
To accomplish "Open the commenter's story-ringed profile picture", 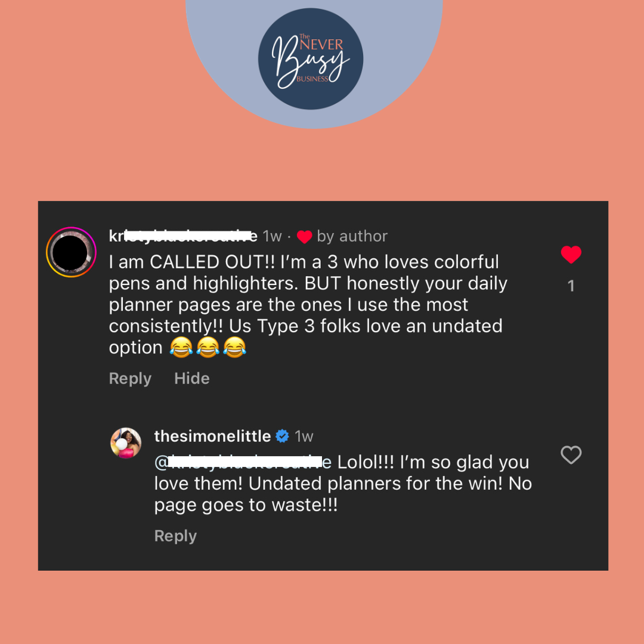I will (x=71, y=252).
